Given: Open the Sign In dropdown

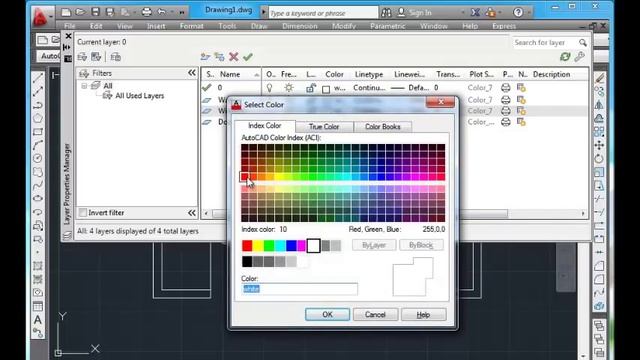Looking at the screenshot, I should point(462,13).
